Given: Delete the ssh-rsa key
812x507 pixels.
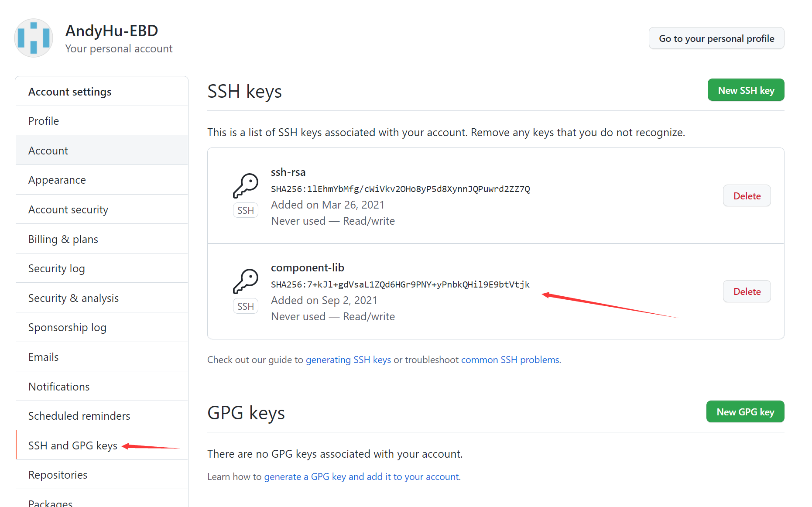Looking at the screenshot, I should pyautogui.click(x=747, y=196).
